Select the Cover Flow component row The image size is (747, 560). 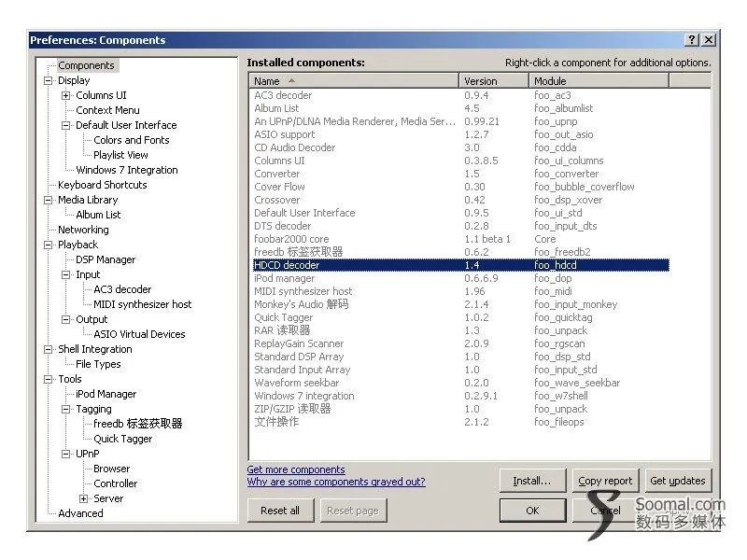tap(460, 187)
